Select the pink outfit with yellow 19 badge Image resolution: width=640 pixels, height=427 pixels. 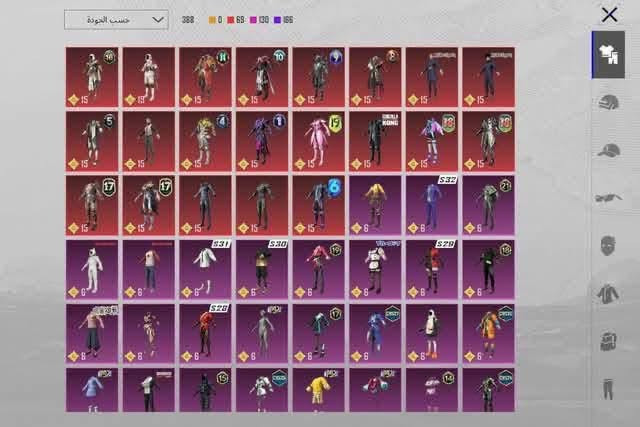coord(318,141)
